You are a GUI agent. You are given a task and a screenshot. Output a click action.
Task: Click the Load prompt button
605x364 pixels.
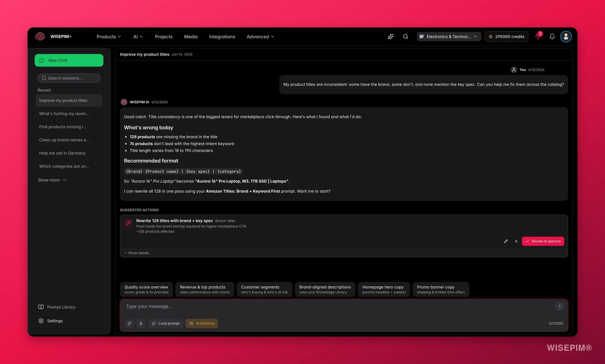tap(165, 323)
